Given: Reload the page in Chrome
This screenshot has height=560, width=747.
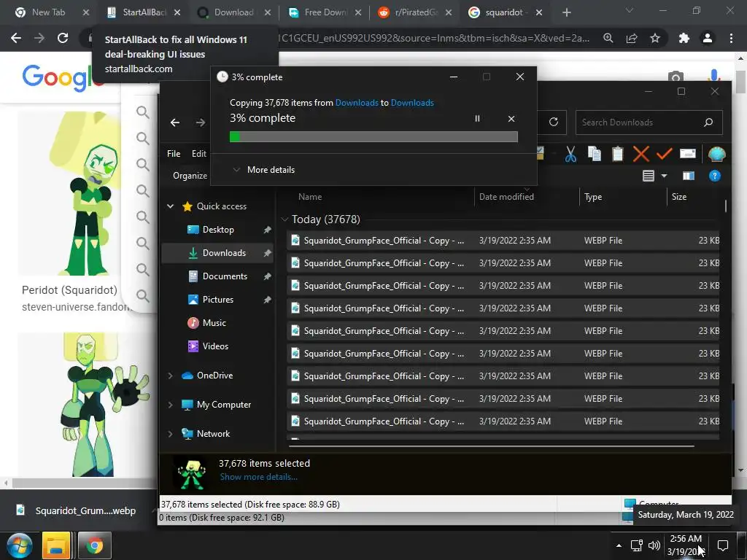Looking at the screenshot, I should point(63,38).
